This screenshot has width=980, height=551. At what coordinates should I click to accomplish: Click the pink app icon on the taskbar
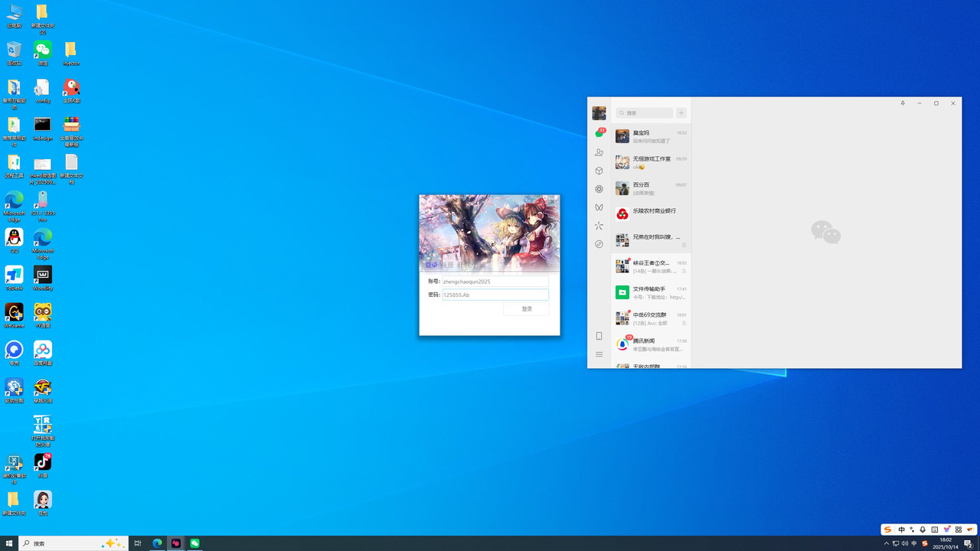pyautogui.click(x=176, y=543)
